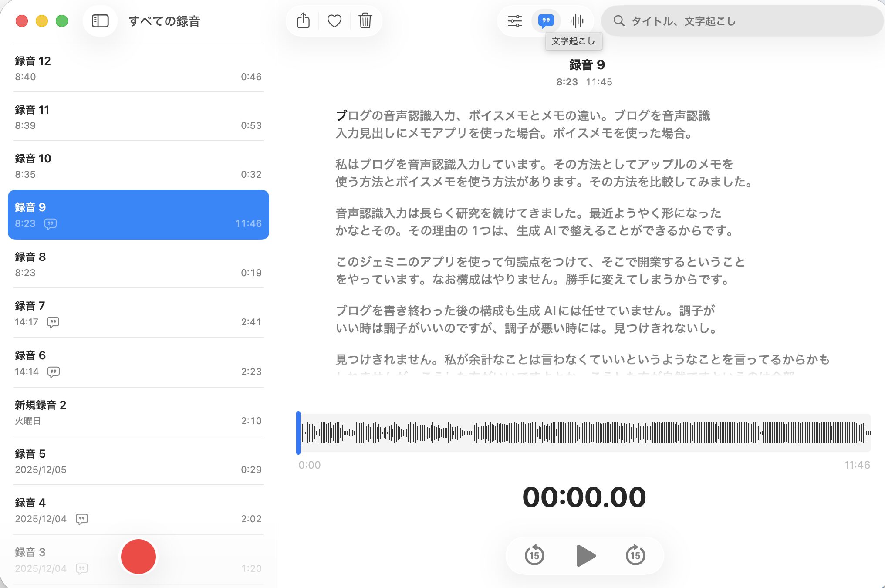The width and height of the screenshot is (885, 588).
Task: Toggle the sidebar panel icon
Action: pos(100,21)
